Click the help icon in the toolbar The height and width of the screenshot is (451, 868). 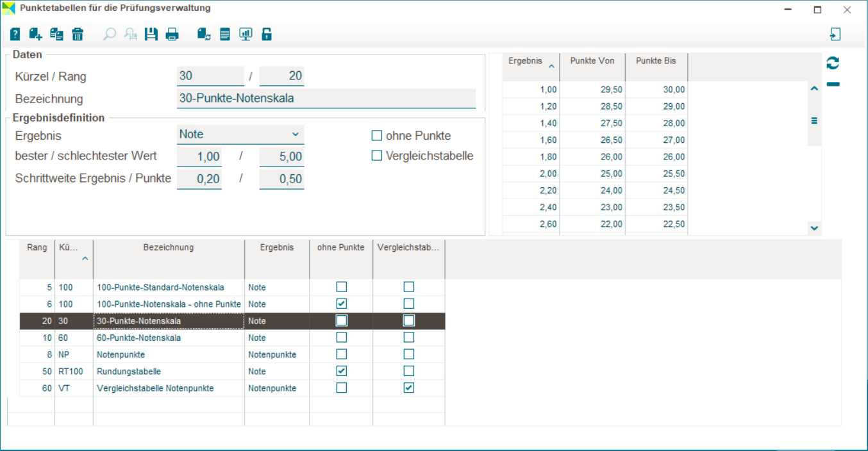click(x=15, y=35)
